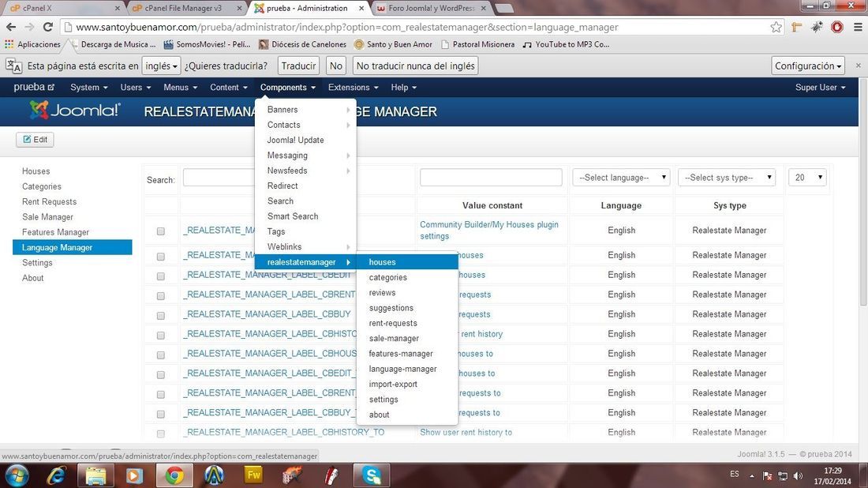The width and height of the screenshot is (868, 488).
Task: Reload the page with refresh icon
Action: point(48,27)
